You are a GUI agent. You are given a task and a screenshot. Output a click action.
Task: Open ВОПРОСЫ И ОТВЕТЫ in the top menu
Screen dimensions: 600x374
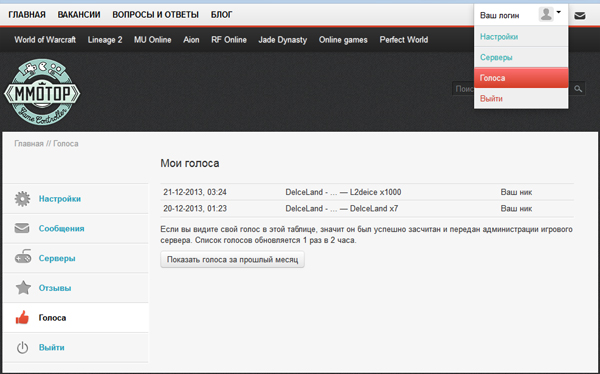click(155, 15)
